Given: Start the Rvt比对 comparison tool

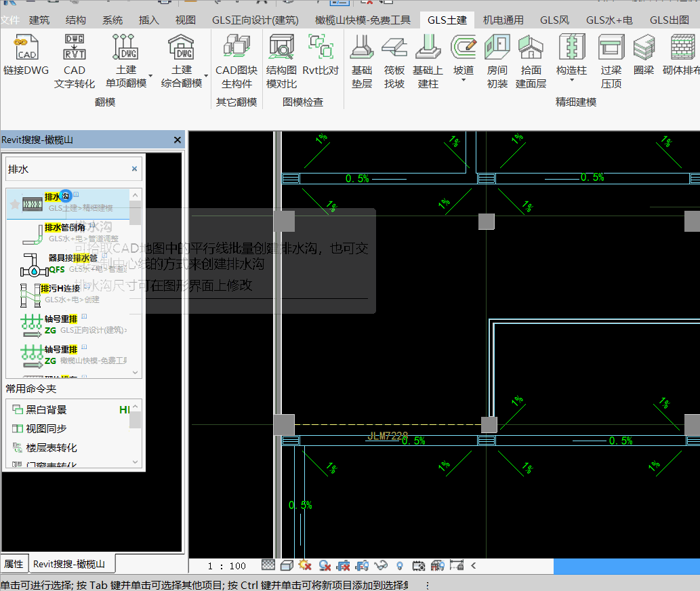Looking at the screenshot, I should click(x=321, y=55).
